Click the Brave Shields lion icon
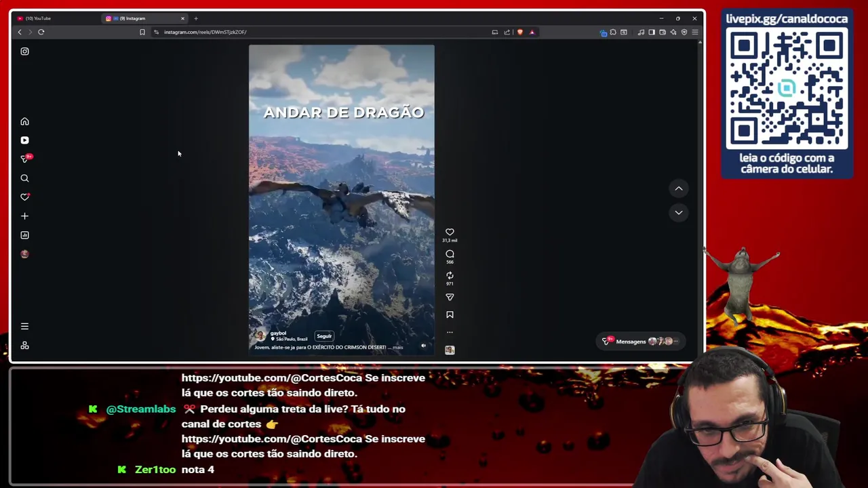The height and width of the screenshot is (488, 868). 520,32
